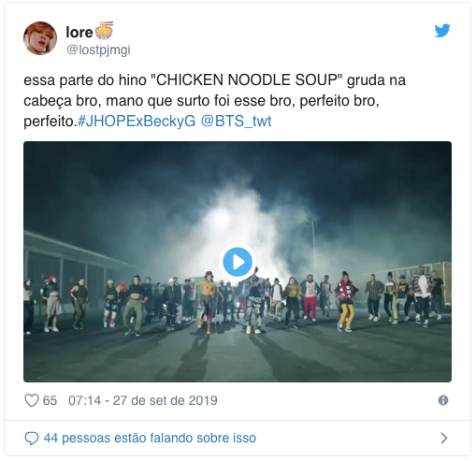The height and width of the screenshot is (461, 476).
Task: Click the speech bubble reply icon
Action: click(x=32, y=439)
